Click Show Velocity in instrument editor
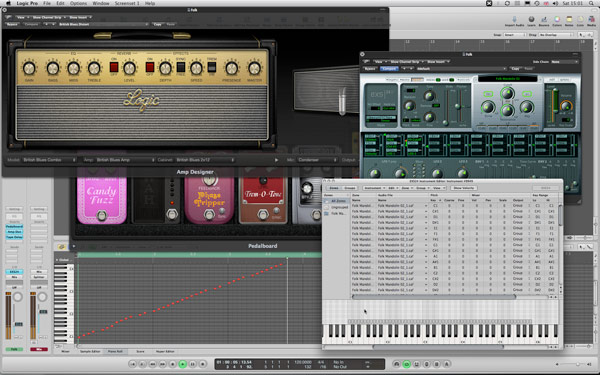This screenshot has width=600, height=375. click(x=464, y=188)
